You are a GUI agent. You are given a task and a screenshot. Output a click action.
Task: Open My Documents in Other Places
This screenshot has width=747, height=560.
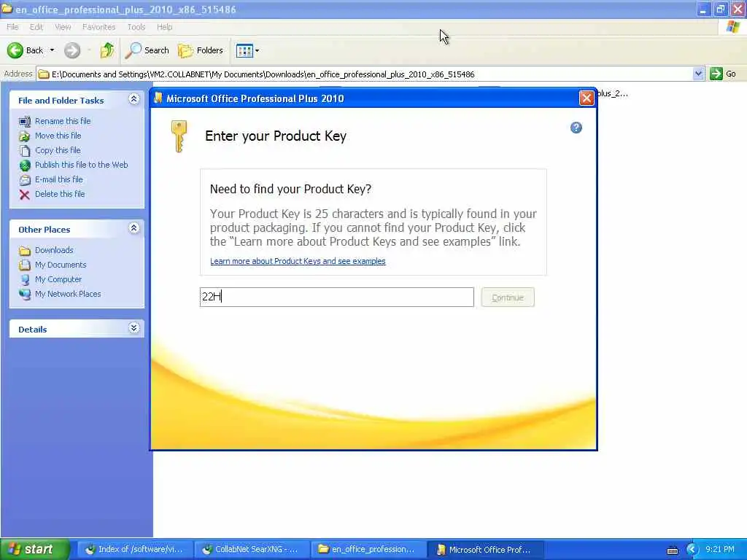tap(61, 265)
